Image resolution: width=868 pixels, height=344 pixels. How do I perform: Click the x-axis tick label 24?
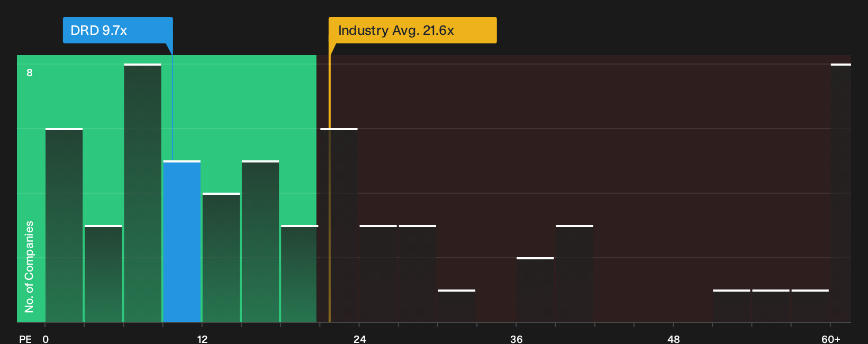pyautogui.click(x=359, y=339)
